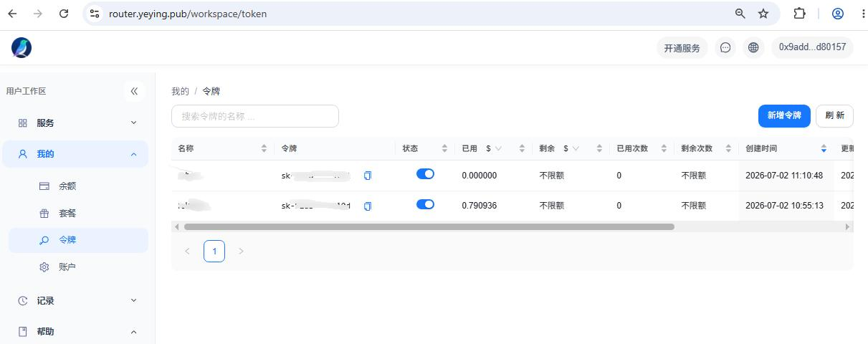This screenshot has height=344, width=868.
Task: Click the 开通服务 button
Action: 682,48
